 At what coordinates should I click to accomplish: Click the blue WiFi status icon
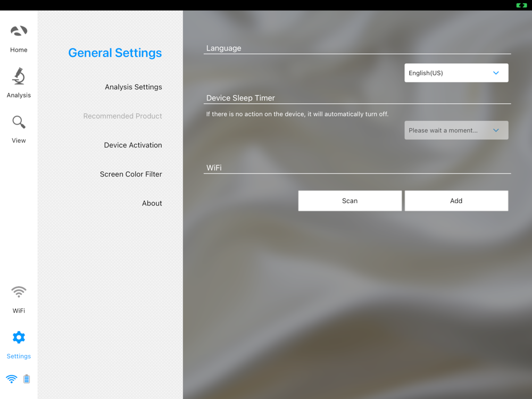tap(12, 379)
